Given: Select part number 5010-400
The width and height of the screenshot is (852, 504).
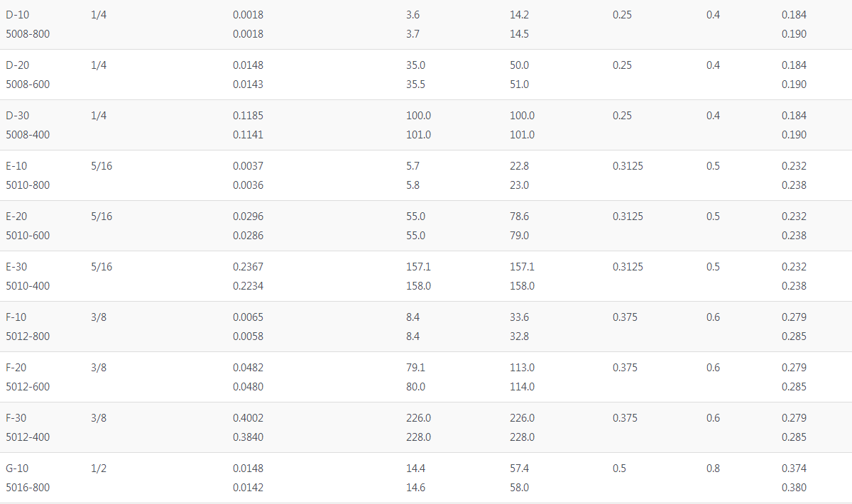Looking at the screenshot, I should pyautogui.click(x=28, y=286).
